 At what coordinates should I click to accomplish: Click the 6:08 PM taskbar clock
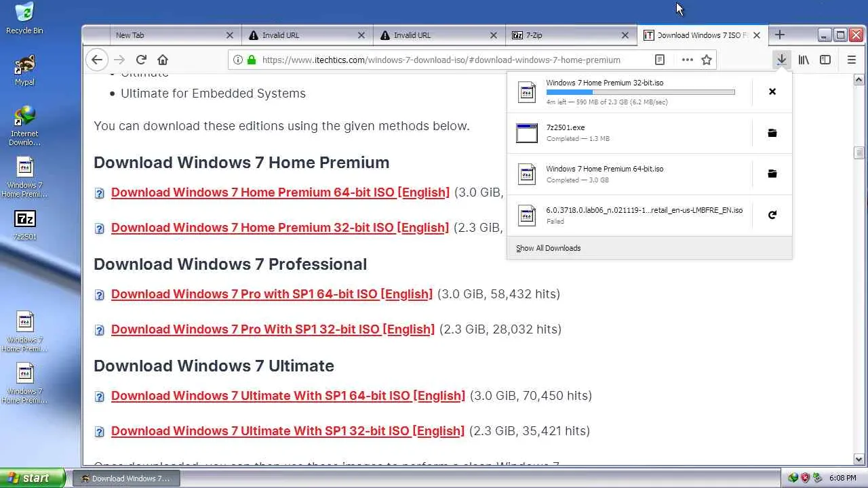pos(843,479)
